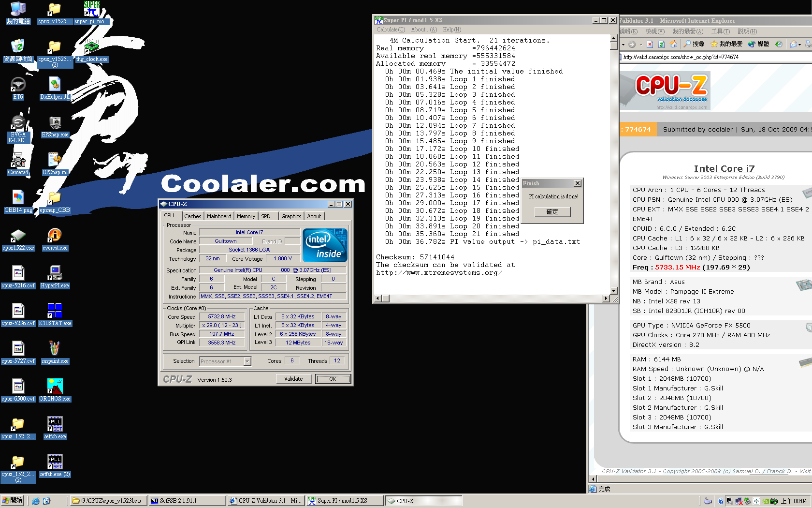Switch to the SPD tab in CPU-Z

point(266,216)
